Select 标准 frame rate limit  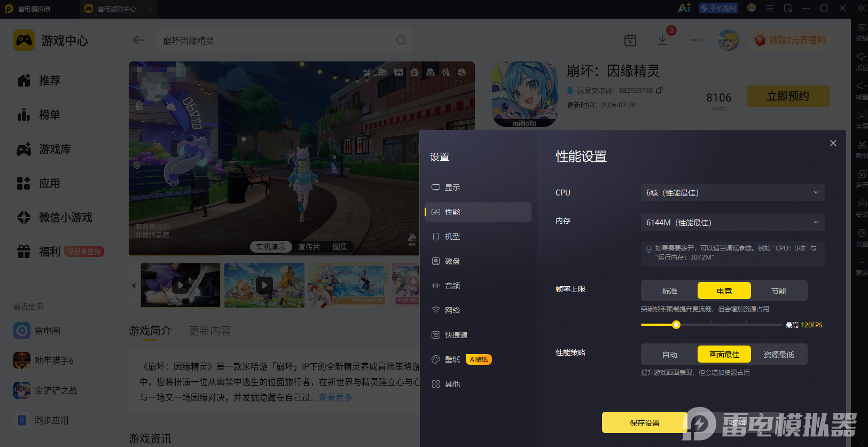(x=670, y=291)
